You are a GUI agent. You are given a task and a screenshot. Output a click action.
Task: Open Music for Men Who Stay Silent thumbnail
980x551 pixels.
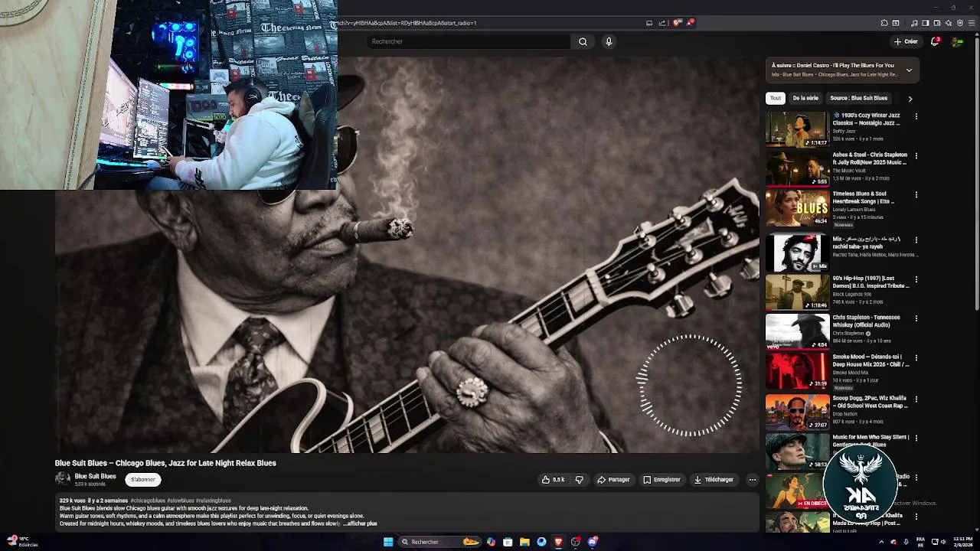tap(797, 452)
